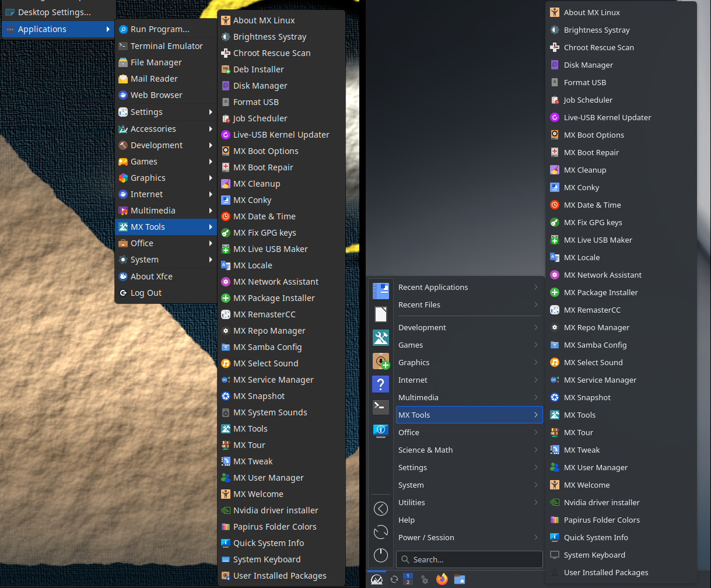This screenshot has width=711, height=588.
Task: Click the File Manager icon in Xfce menu
Action: tap(123, 62)
